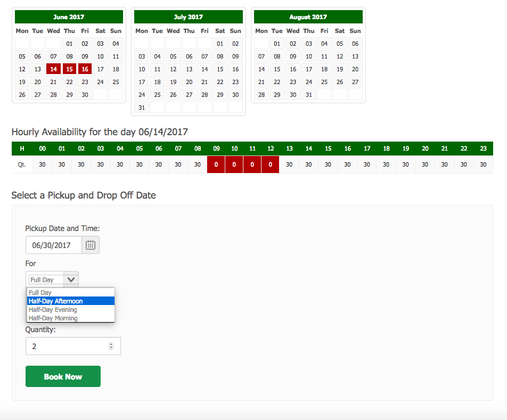507x420 pixels.
Task: Choose Full Day from the dropdown list
Action: [70, 292]
